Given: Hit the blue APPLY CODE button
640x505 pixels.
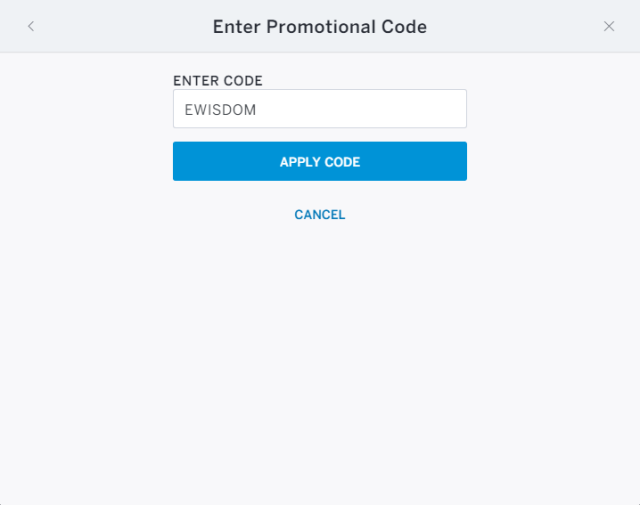Looking at the screenshot, I should (x=320, y=161).
